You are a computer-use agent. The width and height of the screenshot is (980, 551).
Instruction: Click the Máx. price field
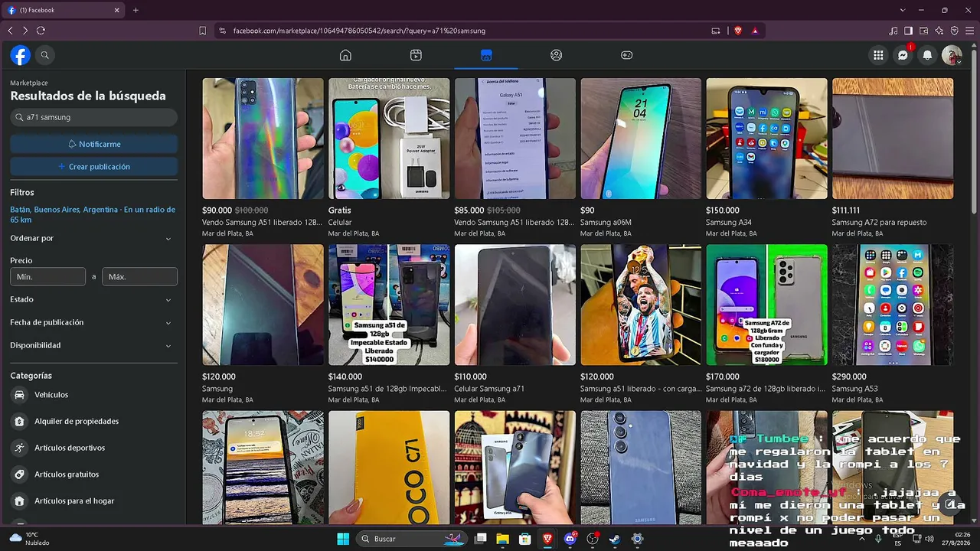[140, 276]
